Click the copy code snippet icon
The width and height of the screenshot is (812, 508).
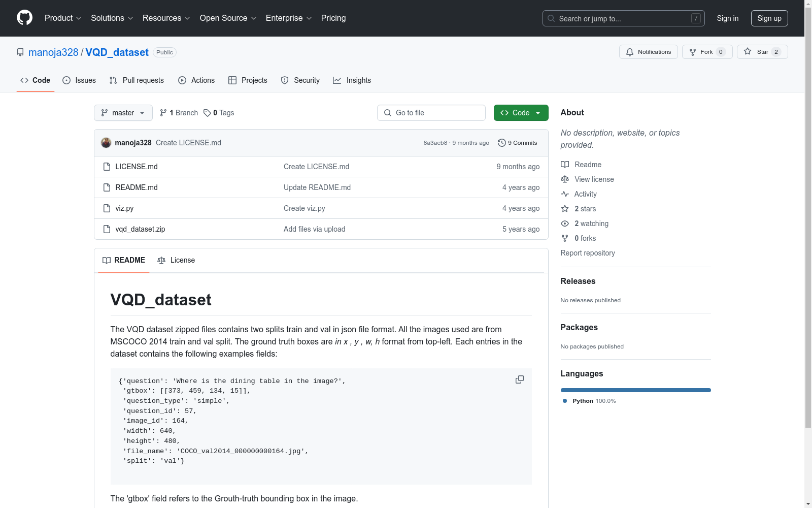(x=520, y=379)
